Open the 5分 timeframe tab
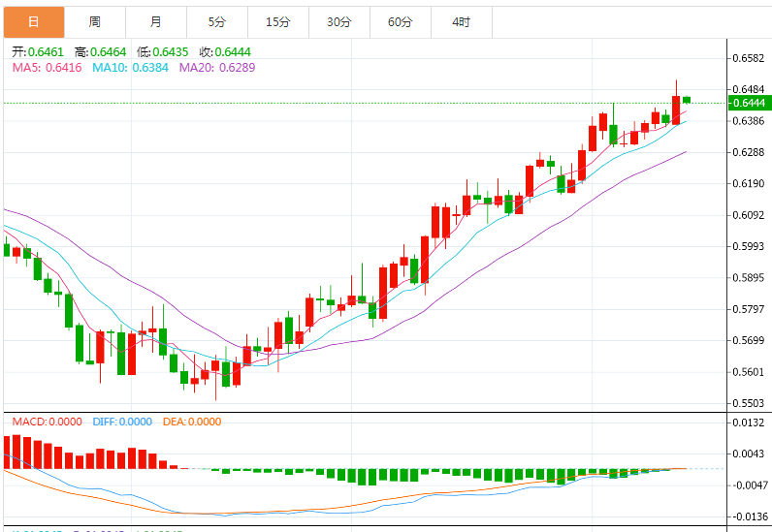The height and width of the screenshot is (532, 772). [x=217, y=22]
